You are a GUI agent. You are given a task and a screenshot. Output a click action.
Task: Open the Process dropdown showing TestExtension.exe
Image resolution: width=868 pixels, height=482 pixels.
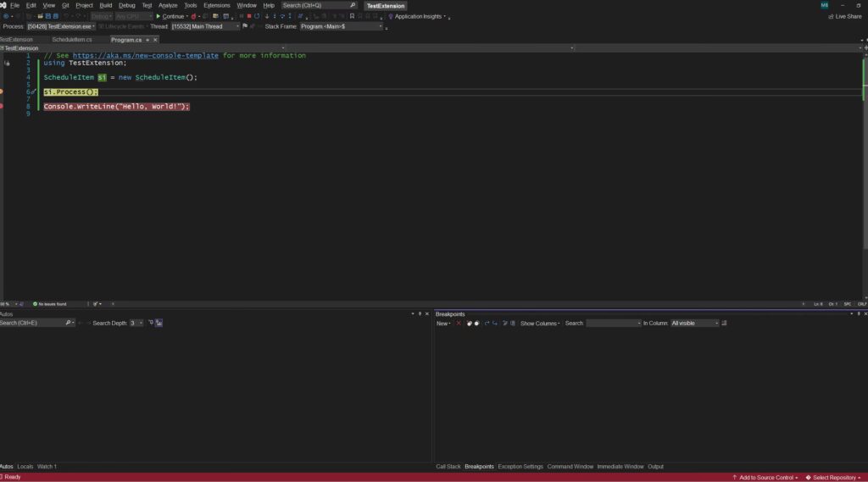(x=61, y=26)
